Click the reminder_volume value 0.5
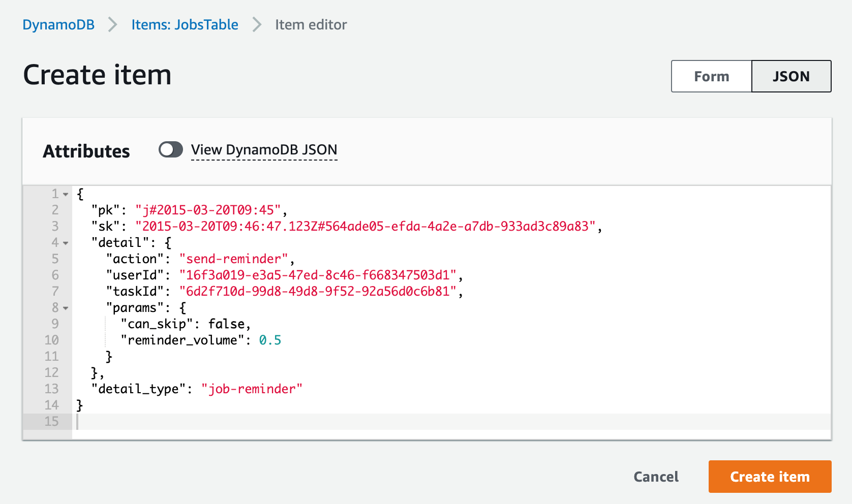Image resolution: width=852 pixels, height=504 pixels. (270, 340)
